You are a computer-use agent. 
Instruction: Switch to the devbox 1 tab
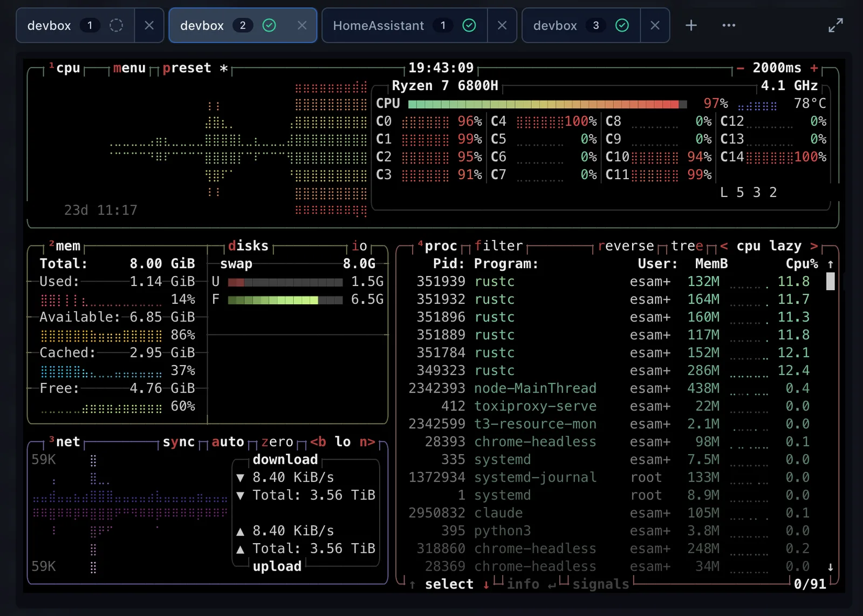(x=76, y=25)
